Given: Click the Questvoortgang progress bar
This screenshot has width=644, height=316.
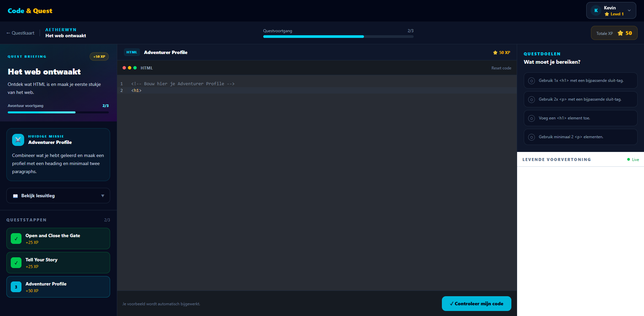Looking at the screenshot, I should (x=338, y=37).
